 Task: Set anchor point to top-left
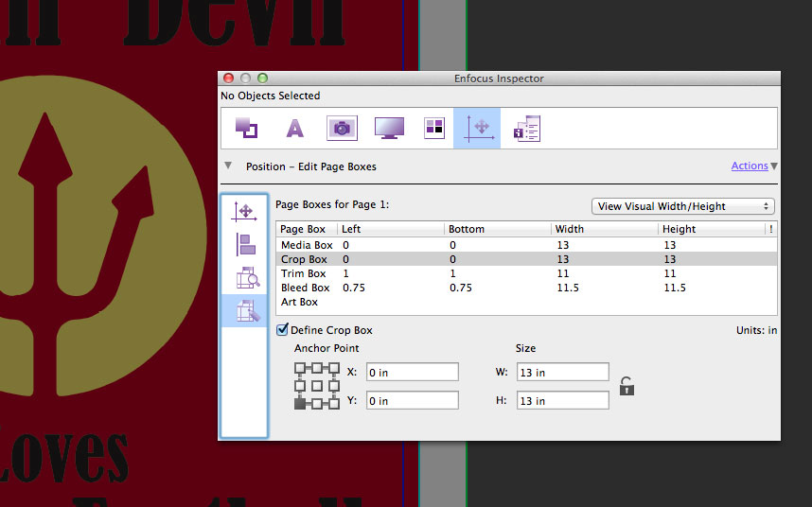(x=300, y=368)
